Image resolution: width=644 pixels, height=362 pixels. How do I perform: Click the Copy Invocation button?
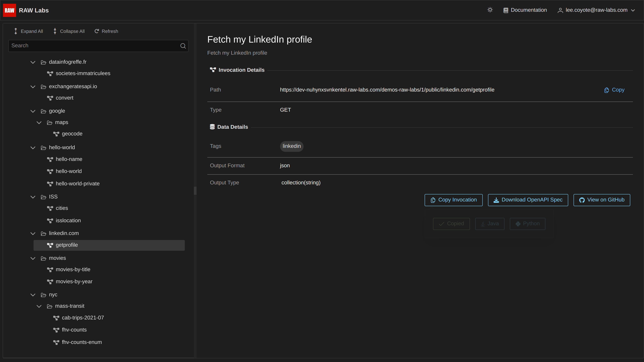click(453, 200)
